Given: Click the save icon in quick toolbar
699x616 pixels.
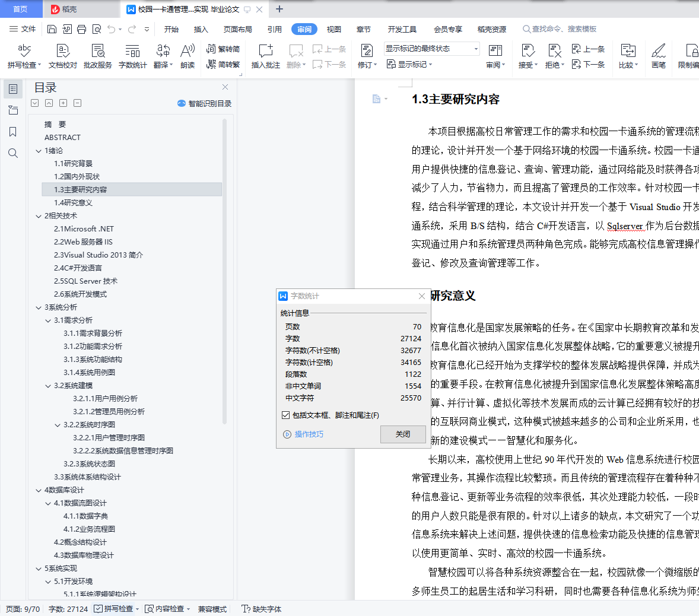Looking at the screenshot, I should [52, 29].
